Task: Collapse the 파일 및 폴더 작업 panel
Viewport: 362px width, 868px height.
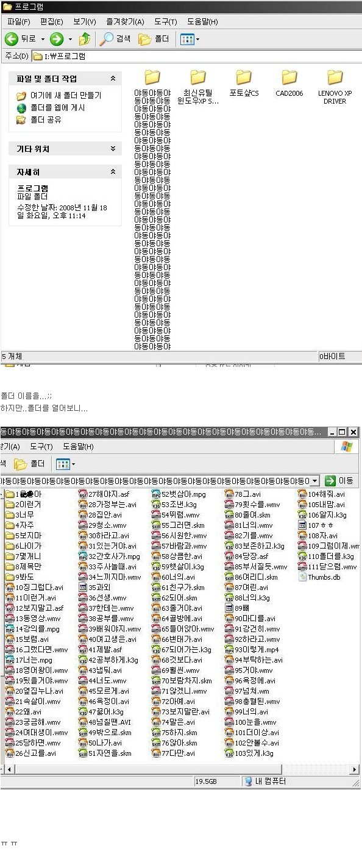Action: click(113, 79)
